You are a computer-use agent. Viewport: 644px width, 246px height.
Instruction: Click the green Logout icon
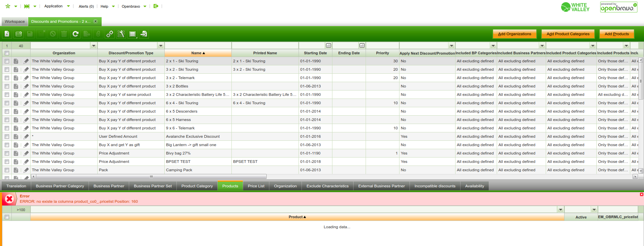click(156, 6)
